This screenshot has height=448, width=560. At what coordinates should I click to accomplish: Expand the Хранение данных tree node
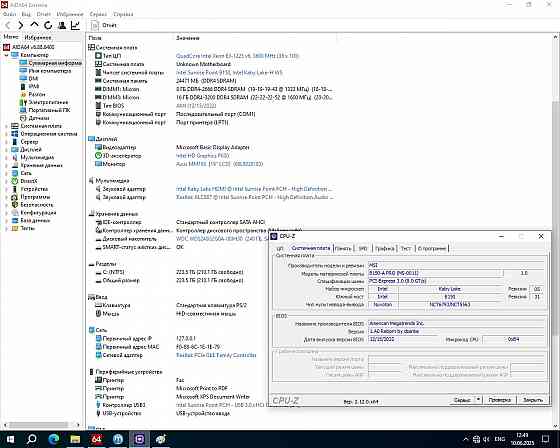pyautogui.click(x=6, y=165)
